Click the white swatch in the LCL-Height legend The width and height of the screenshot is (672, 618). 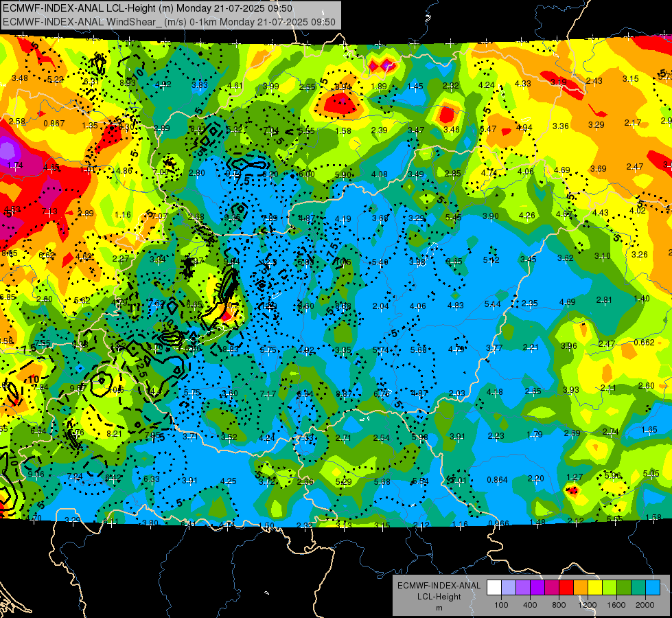494,588
